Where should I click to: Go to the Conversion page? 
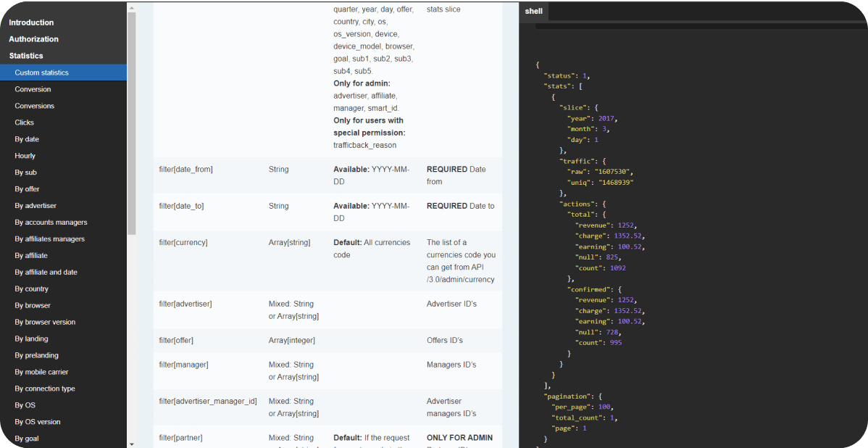coord(33,89)
